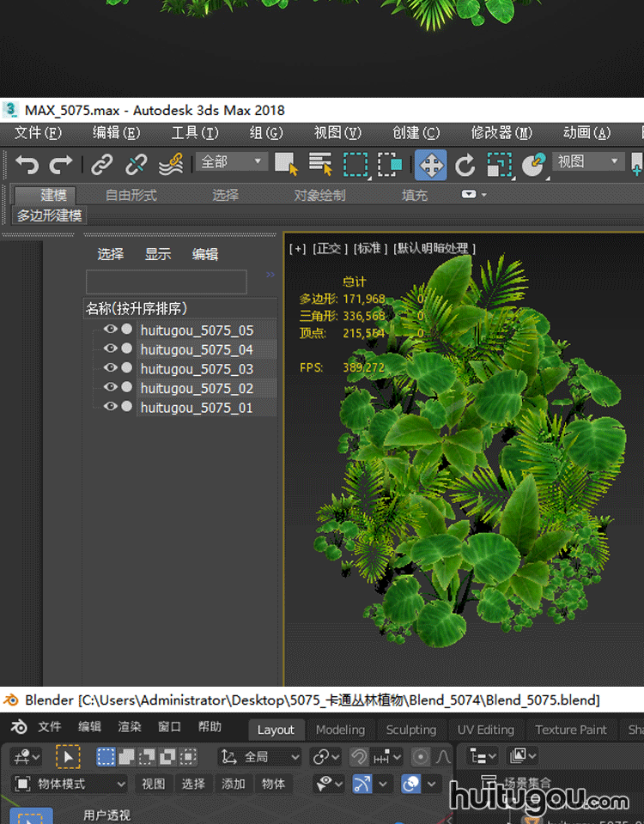Choose the Rectangular Selection Region tool

355,164
